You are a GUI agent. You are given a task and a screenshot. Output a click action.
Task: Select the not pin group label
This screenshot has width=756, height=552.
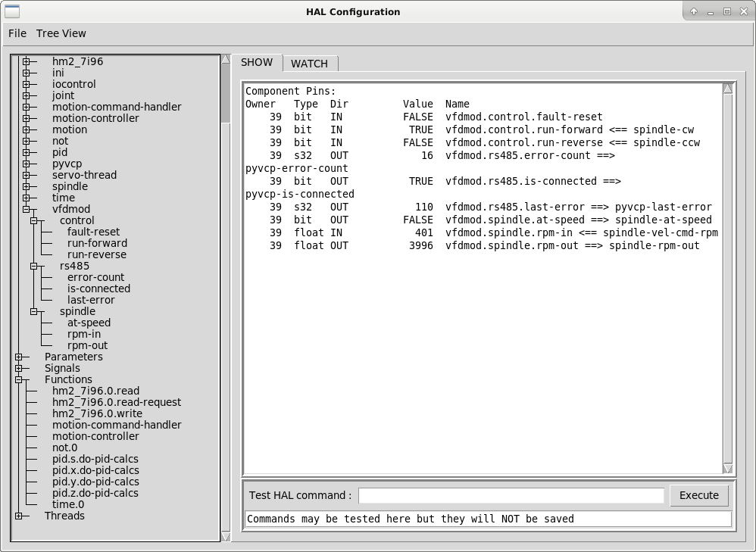pos(61,141)
